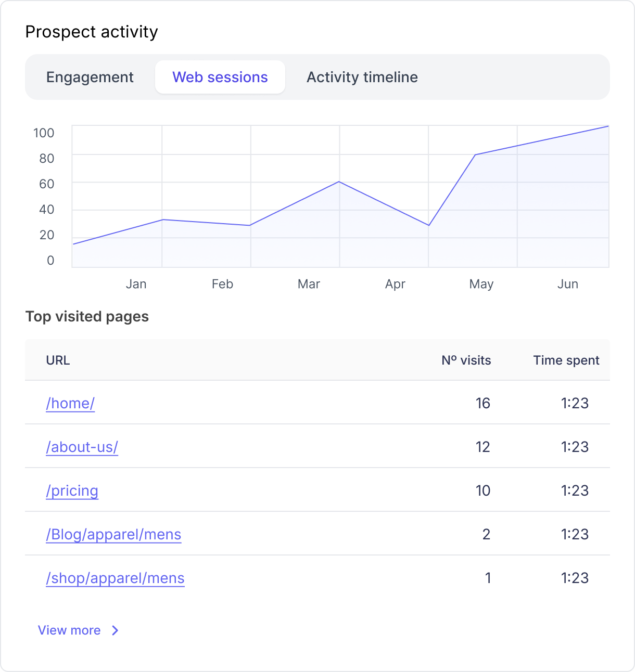Open the /shop/apparel/mens link
The height and width of the screenshot is (672, 635).
coord(115,578)
